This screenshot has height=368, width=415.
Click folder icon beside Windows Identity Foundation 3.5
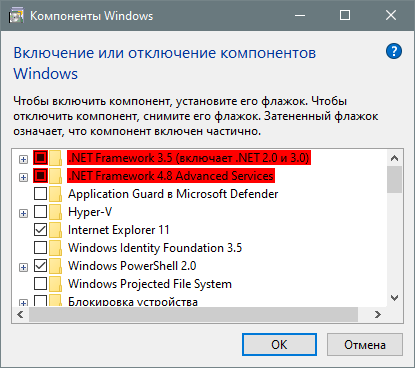pos(56,248)
